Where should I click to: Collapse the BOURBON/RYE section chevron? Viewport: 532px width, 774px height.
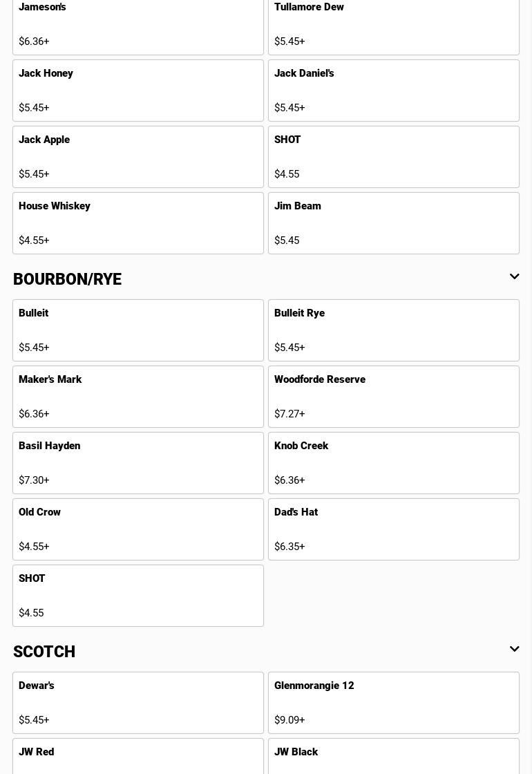[514, 277]
